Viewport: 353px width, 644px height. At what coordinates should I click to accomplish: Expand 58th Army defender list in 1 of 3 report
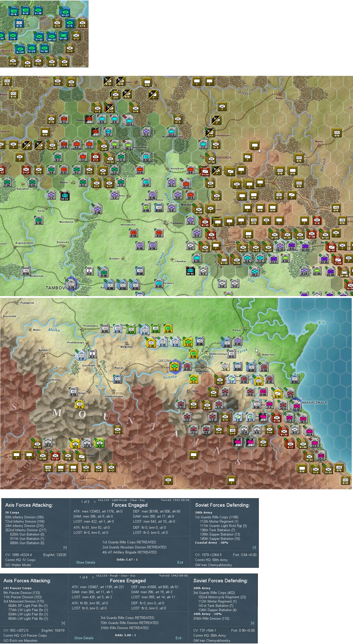click(x=254, y=547)
